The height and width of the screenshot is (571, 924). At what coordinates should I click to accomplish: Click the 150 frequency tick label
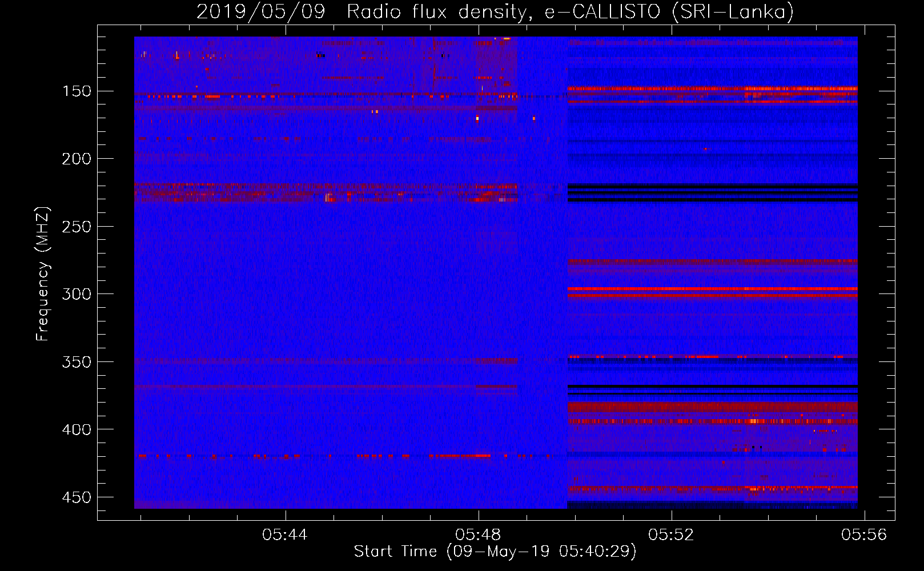(77, 91)
